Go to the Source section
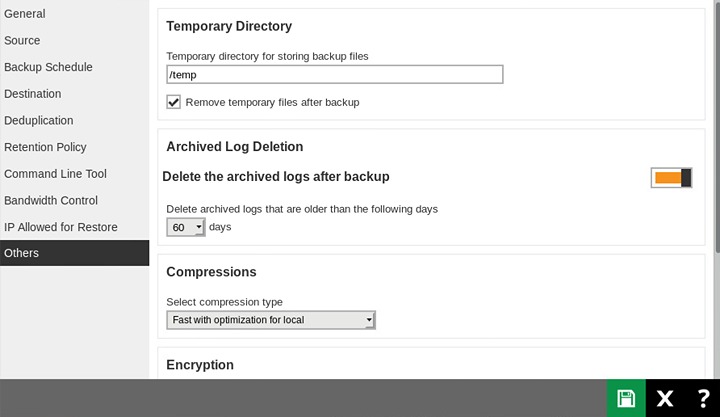The width and height of the screenshot is (720, 417). point(22,41)
